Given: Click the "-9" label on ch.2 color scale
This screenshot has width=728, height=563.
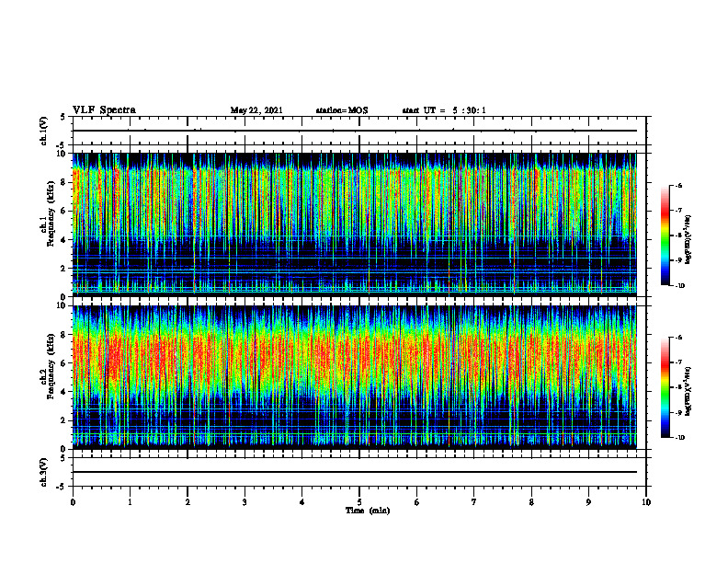Looking at the screenshot, I should point(678,412).
